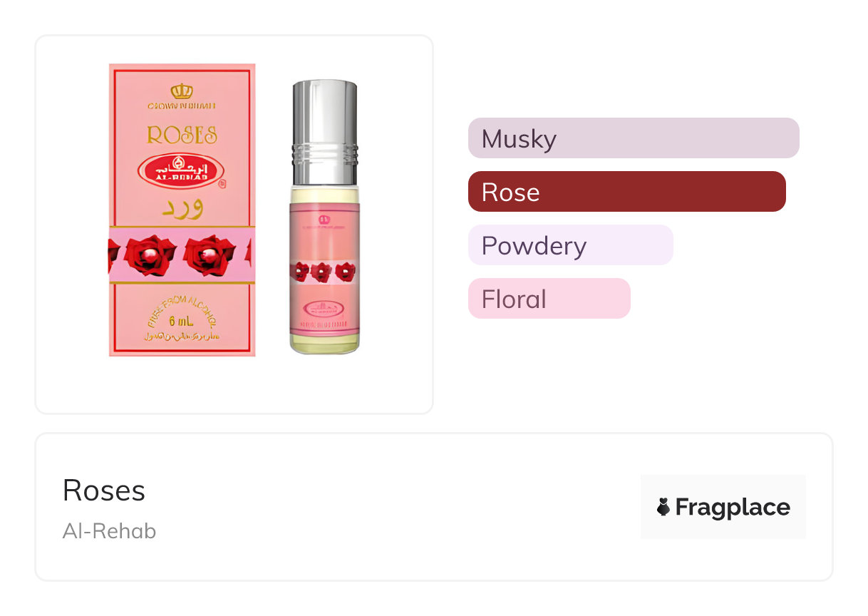
Task: Click the crown emblem on the box
Action: (182, 91)
